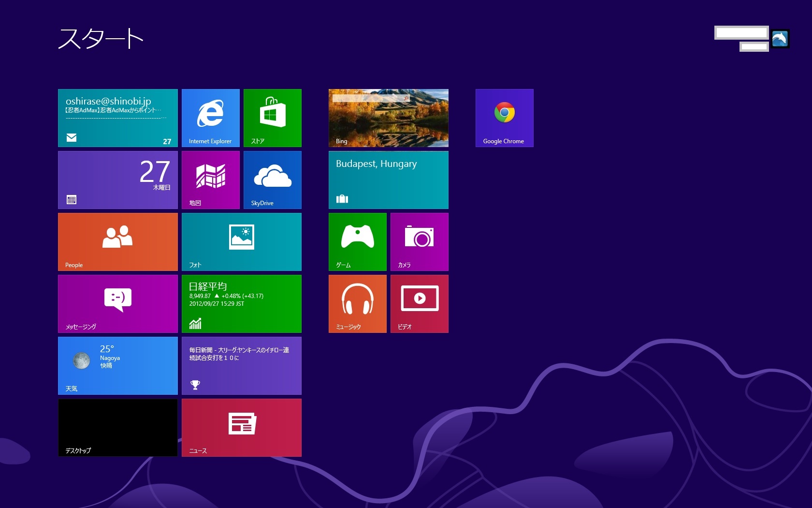Open the Games (ゲーム) tile
This screenshot has height=508, width=812.
pyautogui.click(x=358, y=242)
